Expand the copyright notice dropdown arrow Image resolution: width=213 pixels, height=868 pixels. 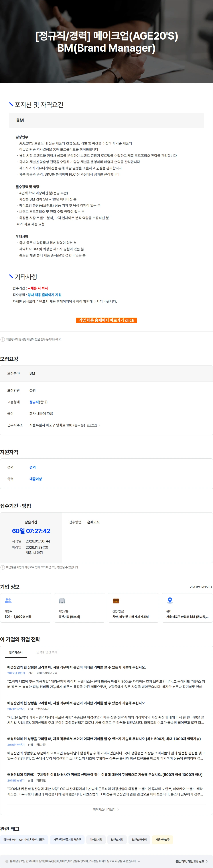coord(139,861)
